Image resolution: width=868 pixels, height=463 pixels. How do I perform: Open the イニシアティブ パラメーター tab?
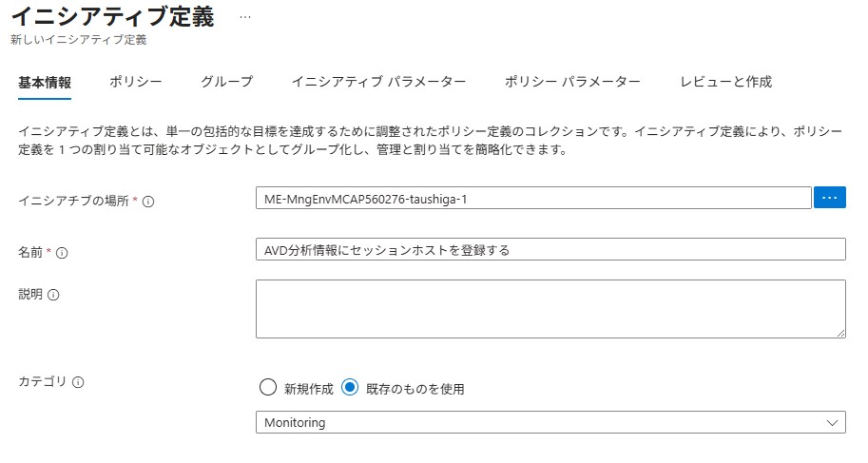378,82
